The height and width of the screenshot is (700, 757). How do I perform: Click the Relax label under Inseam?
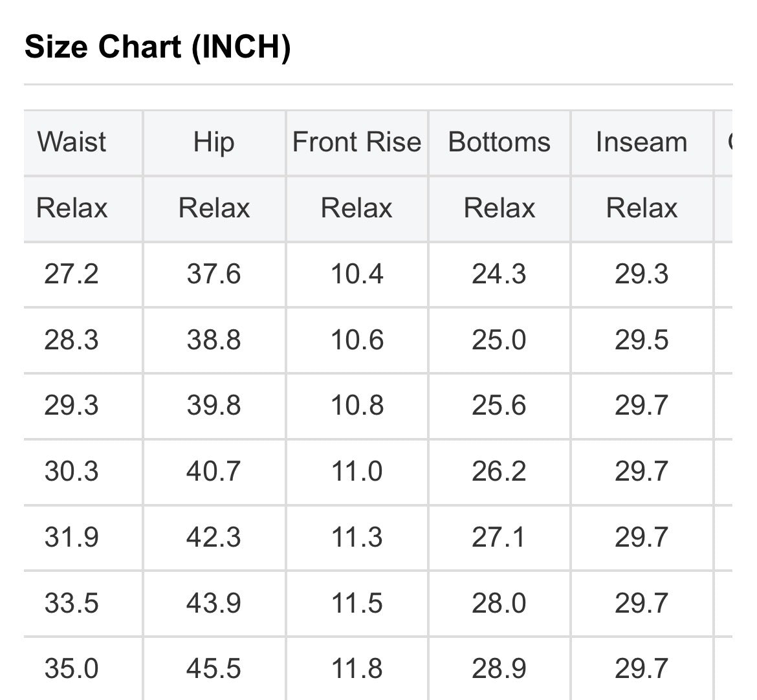641,208
